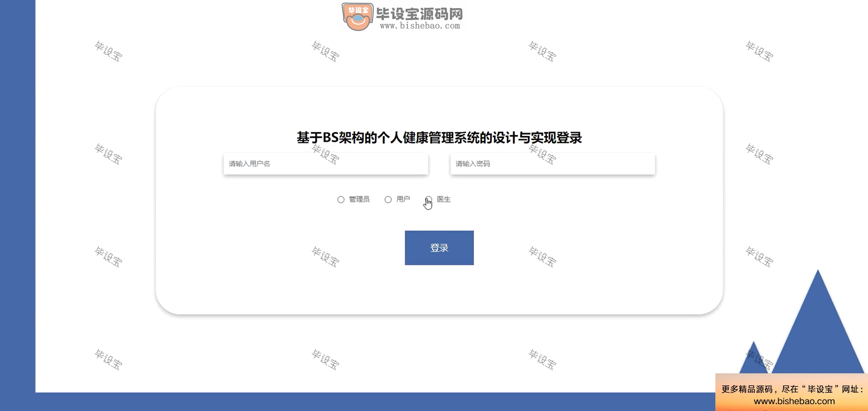Image resolution: width=868 pixels, height=411 pixels.
Task: Select the 管理员 radio button
Action: [x=341, y=200]
